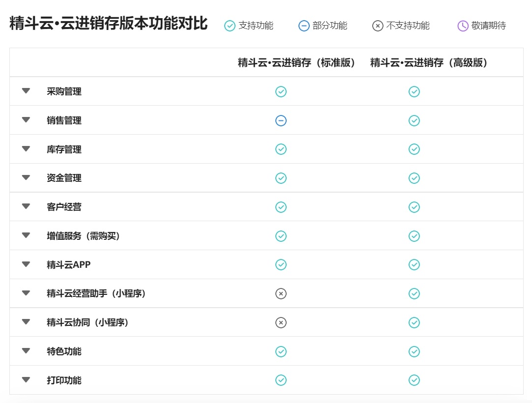Click 精斗云APP standard edition check icon
The image size is (532, 403).
(x=281, y=264)
